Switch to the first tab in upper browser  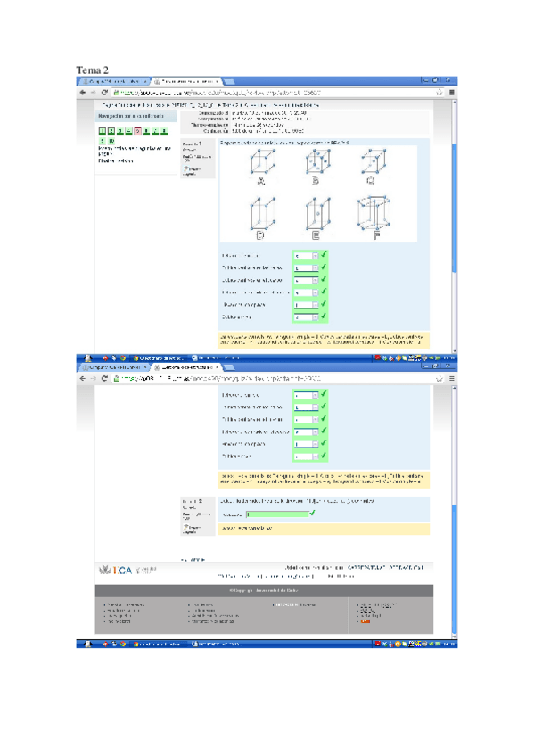pyautogui.click(x=115, y=81)
